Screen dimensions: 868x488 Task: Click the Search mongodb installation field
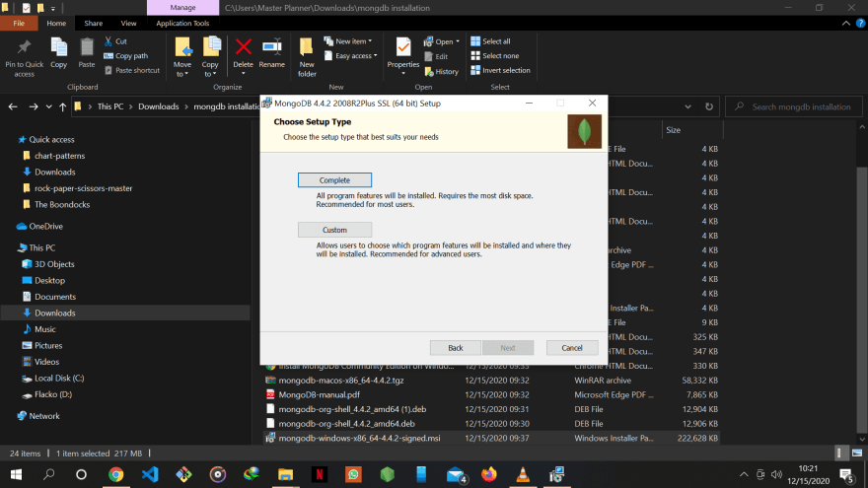click(794, 106)
